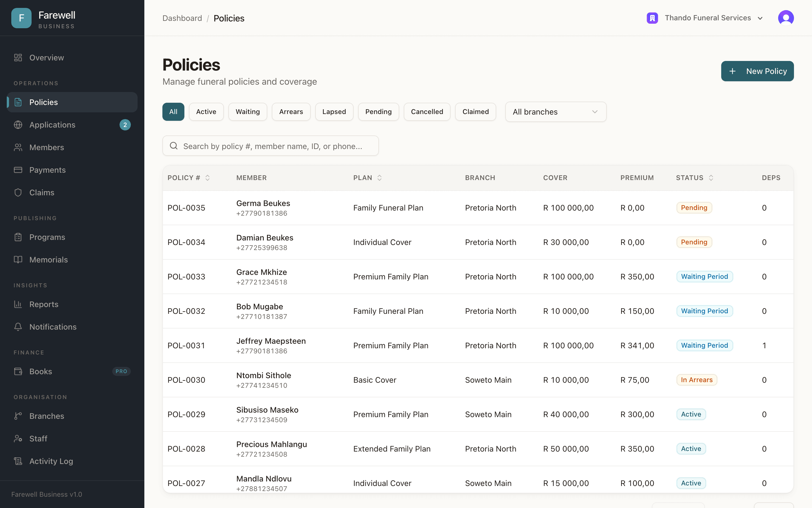This screenshot has width=812, height=508.
Task: Click the In Arrears status badge
Action: click(697, 380)
